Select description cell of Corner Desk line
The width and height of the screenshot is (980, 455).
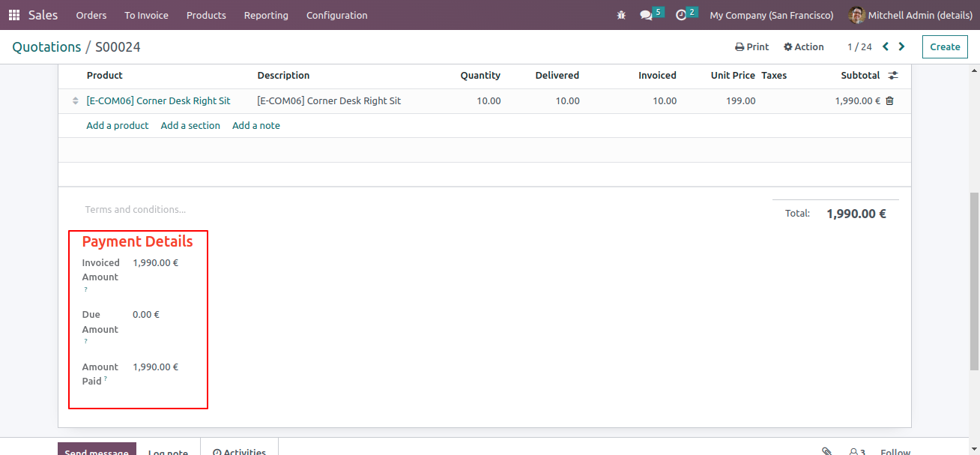[330, 100]
